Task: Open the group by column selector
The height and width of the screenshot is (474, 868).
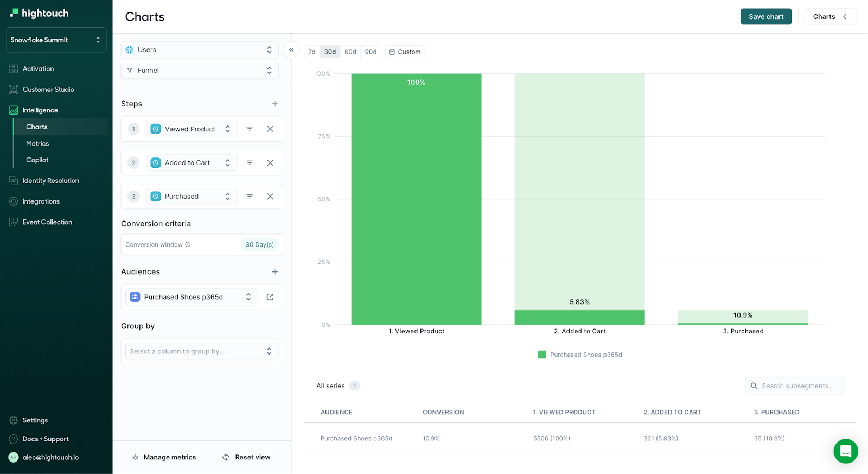Action: 202,351
